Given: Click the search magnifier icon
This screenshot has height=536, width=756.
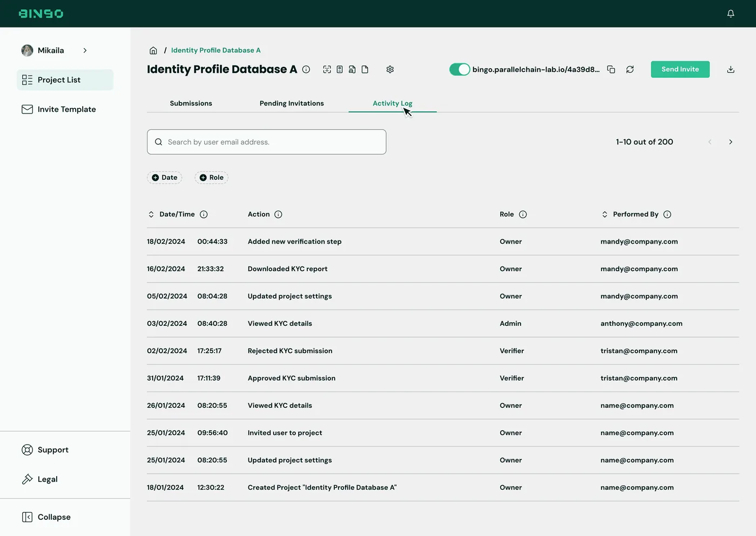Looking at the screenshot, I should coord(159,142).
